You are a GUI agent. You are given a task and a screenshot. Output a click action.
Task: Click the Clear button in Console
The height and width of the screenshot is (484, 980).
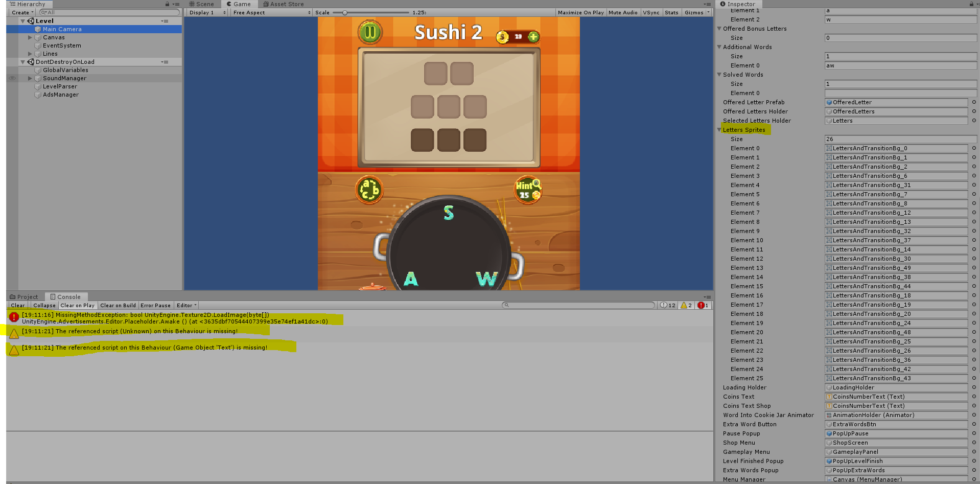tap(18, 305)
